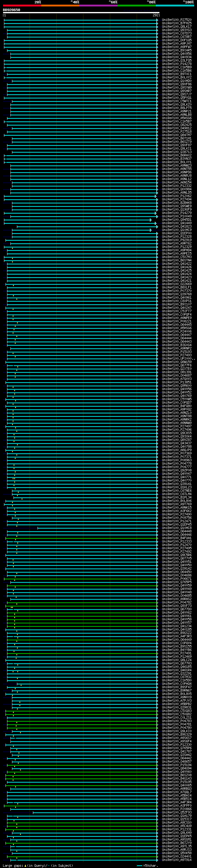Select the UniRef100_A9PFW7 row label

click(177, 47)
